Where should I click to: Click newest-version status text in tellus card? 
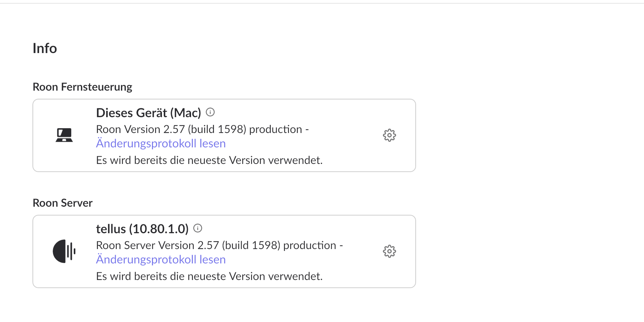tap(209, 276)
